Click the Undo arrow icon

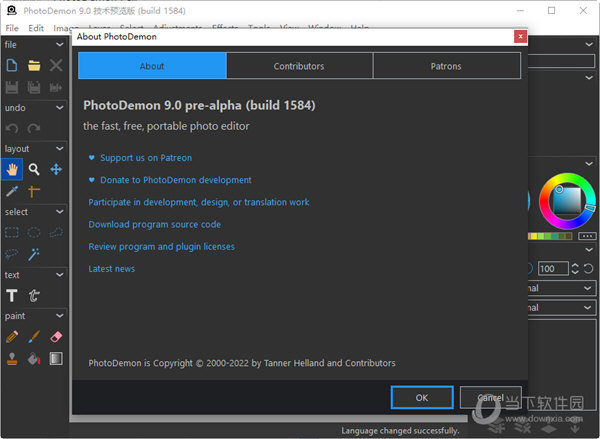tap(12, 129)
